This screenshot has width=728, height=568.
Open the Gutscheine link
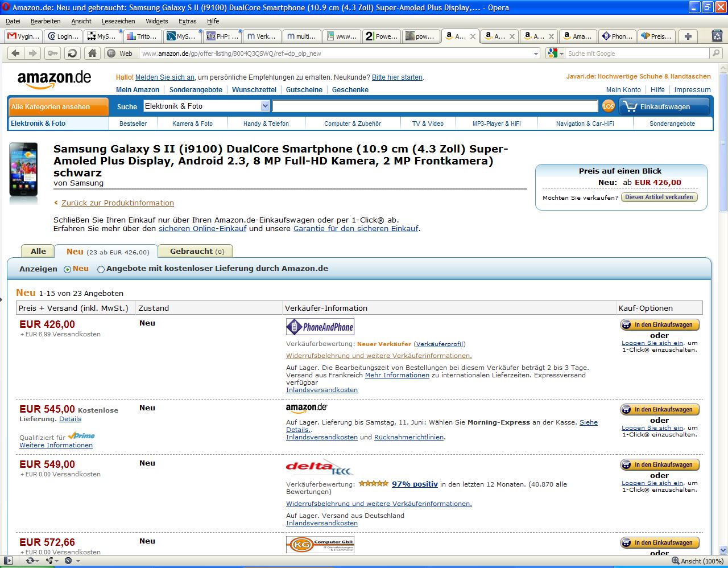point(304,90)
